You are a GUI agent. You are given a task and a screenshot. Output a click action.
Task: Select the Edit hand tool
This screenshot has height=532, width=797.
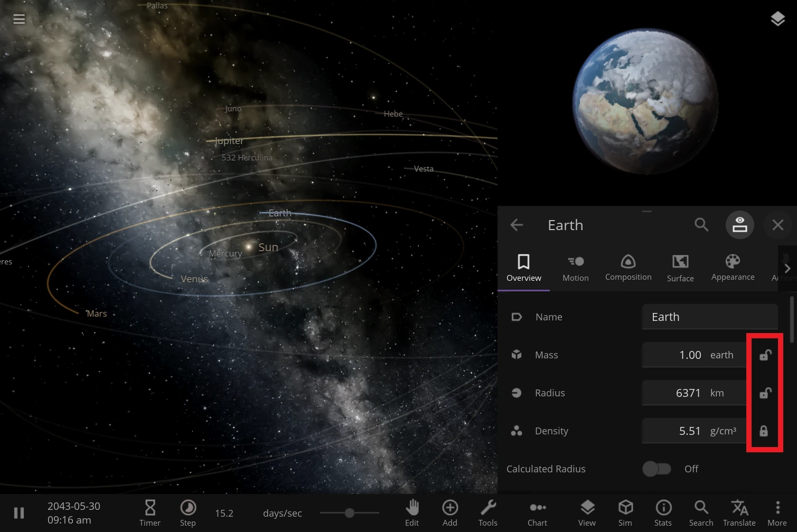[x=412, y=513]
